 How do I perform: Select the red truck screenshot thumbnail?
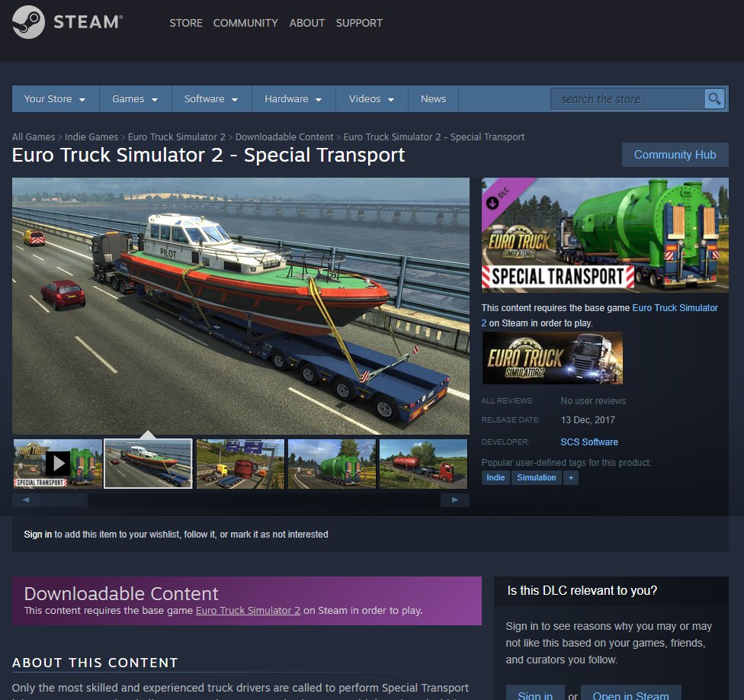[423, 463]
